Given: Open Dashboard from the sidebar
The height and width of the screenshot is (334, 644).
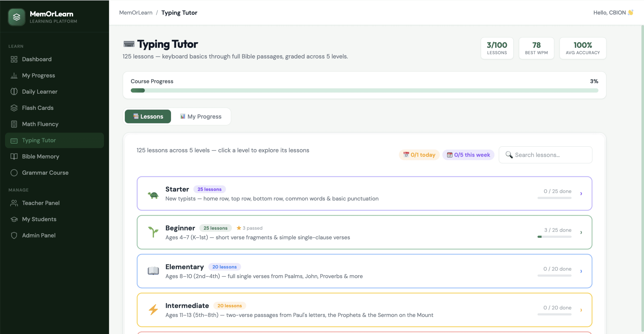Looking at the screenshot, I should [x=54, y=59].
